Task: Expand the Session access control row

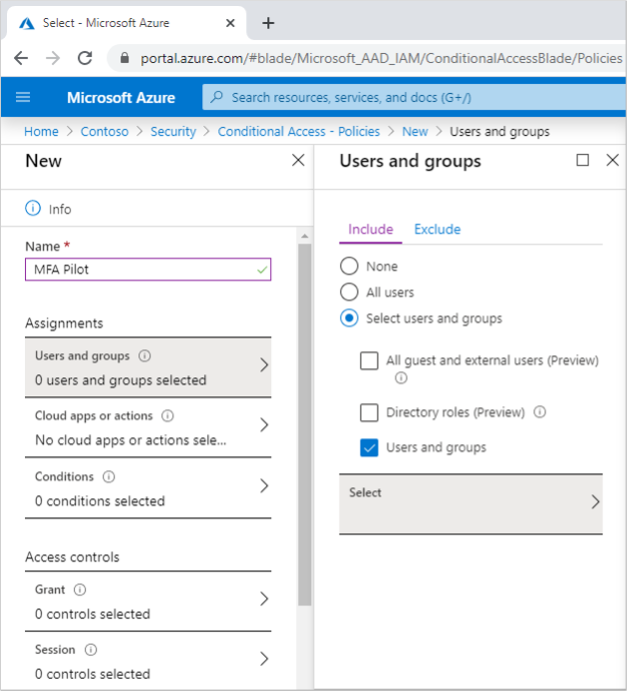Action: pos(148,662)
